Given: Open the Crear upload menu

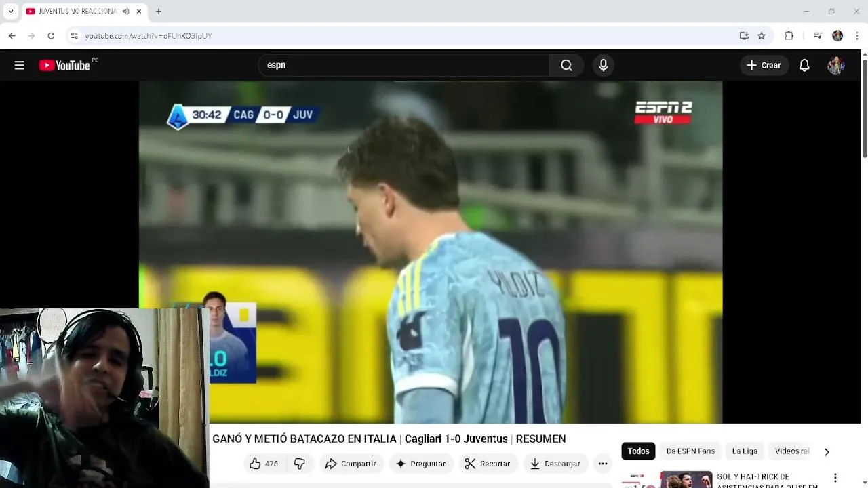Looking at the screenshot, I should tap(764, 65).
